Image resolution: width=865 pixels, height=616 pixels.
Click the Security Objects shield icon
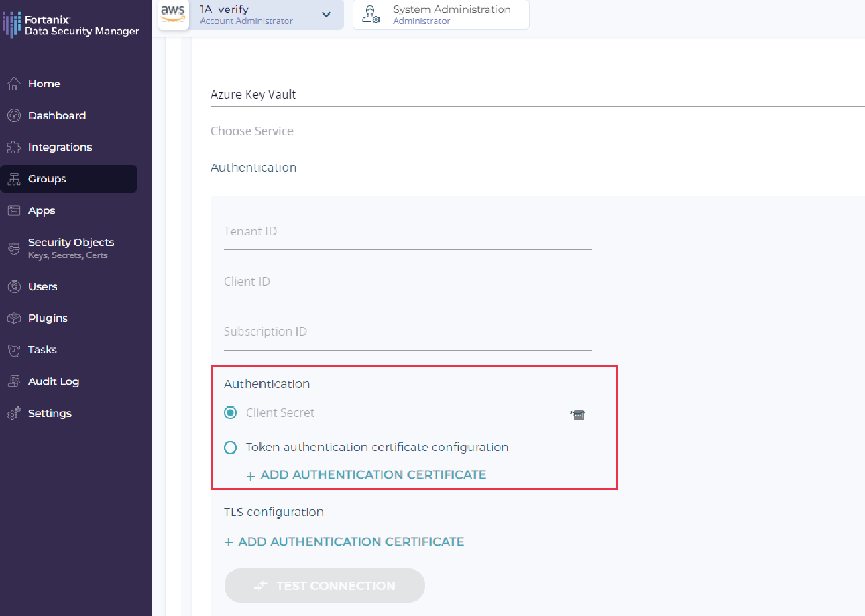click(13, 248)
